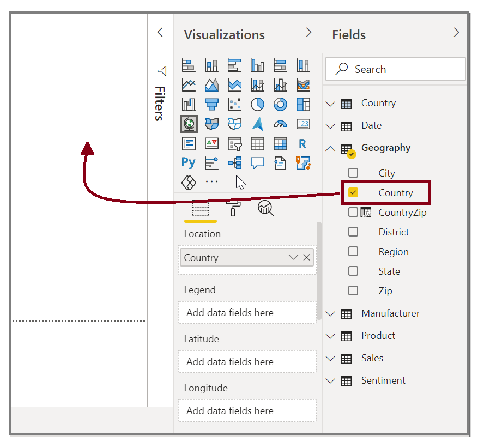Select the stacked area chart visual
This screenshot has width=484, height=448.
pos(234,84)
